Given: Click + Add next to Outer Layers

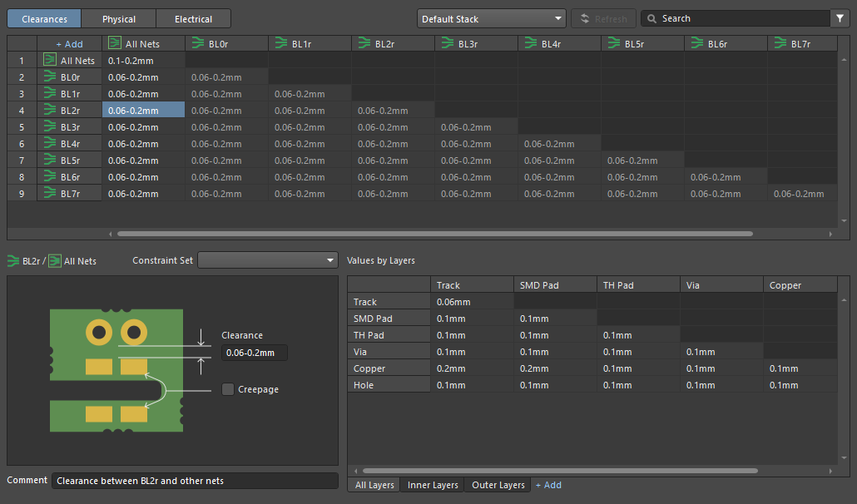Looking at the screenshot, I should point(548,485).
